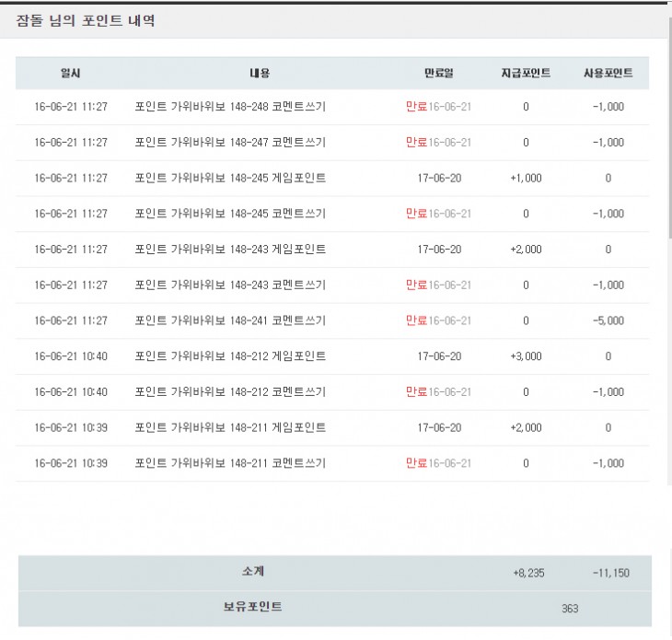This screenshot has height=640, width=672.
Task: Click the -5,000 used points value
Action: 608,320
